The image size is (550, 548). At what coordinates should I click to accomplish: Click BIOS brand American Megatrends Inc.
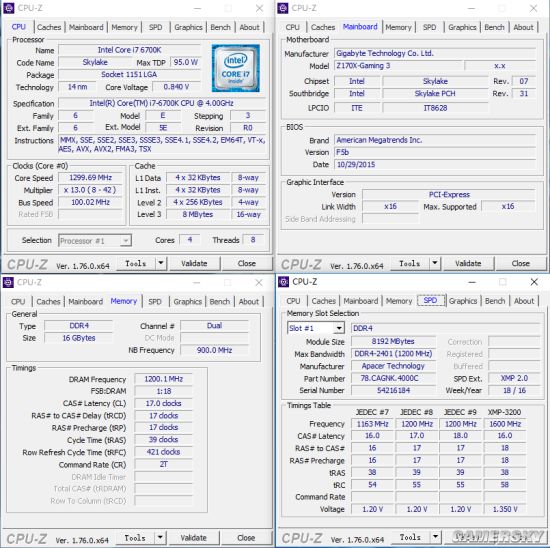[x=435, y=140]
